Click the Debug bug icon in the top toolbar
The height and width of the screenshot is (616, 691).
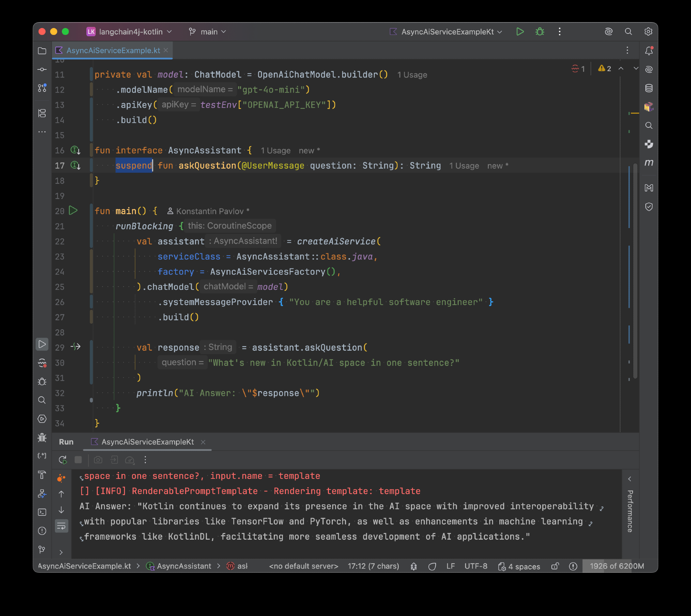[540, 32]
